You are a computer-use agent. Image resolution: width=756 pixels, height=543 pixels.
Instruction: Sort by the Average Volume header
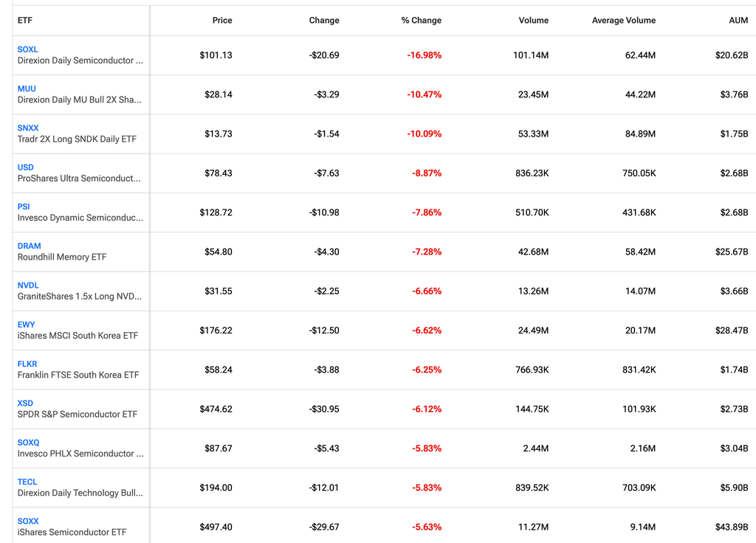pyautogui.click(x=624, y=20)
